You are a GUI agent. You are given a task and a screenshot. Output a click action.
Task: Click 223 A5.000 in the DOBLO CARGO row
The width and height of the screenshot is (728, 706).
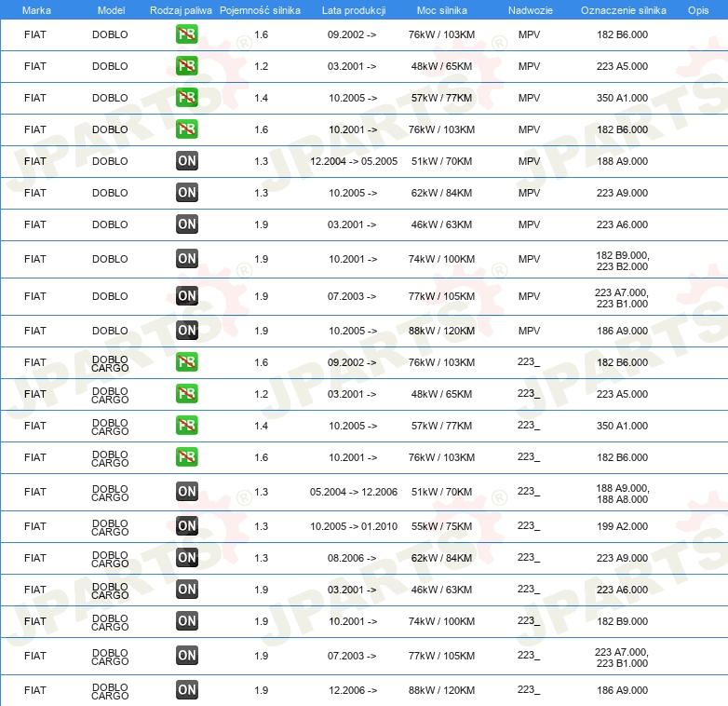click(x=622, y=394)
